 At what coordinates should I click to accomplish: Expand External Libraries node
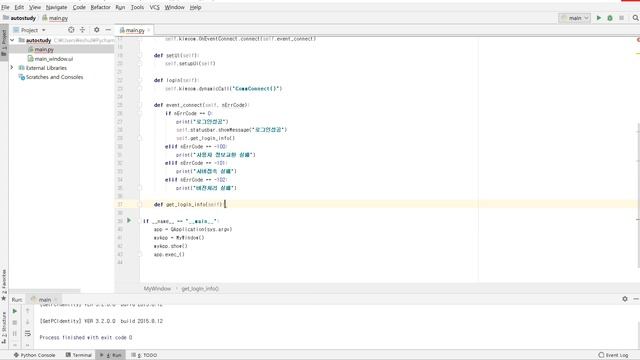point(12,68)
